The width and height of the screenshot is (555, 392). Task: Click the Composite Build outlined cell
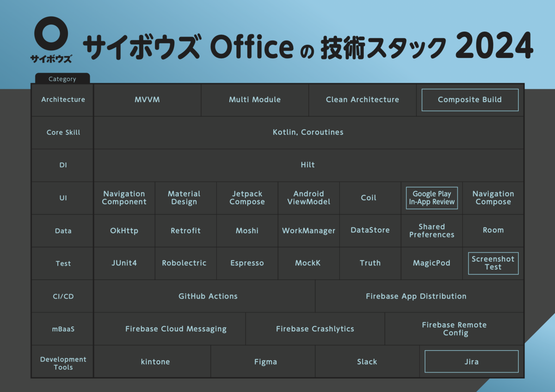point(469,100)
